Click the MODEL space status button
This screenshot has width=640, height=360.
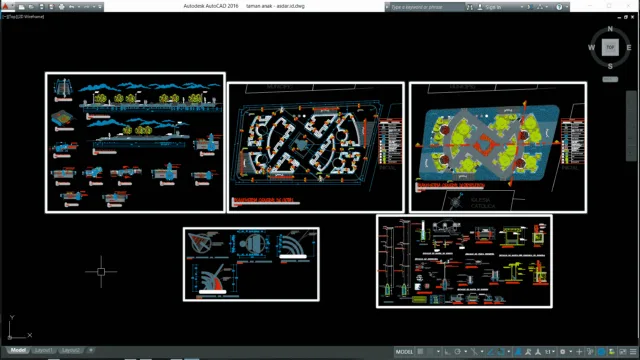[x=404, y=352]
